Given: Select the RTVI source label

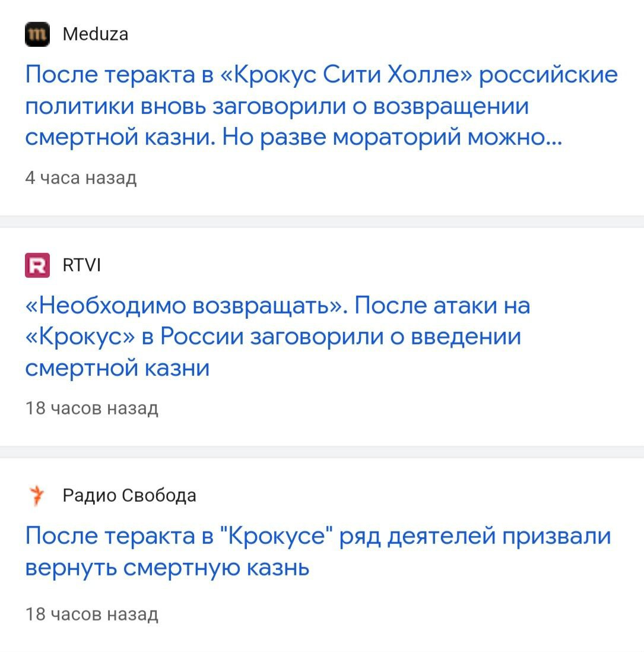Looking at the screenshot, I should point(81,265).
